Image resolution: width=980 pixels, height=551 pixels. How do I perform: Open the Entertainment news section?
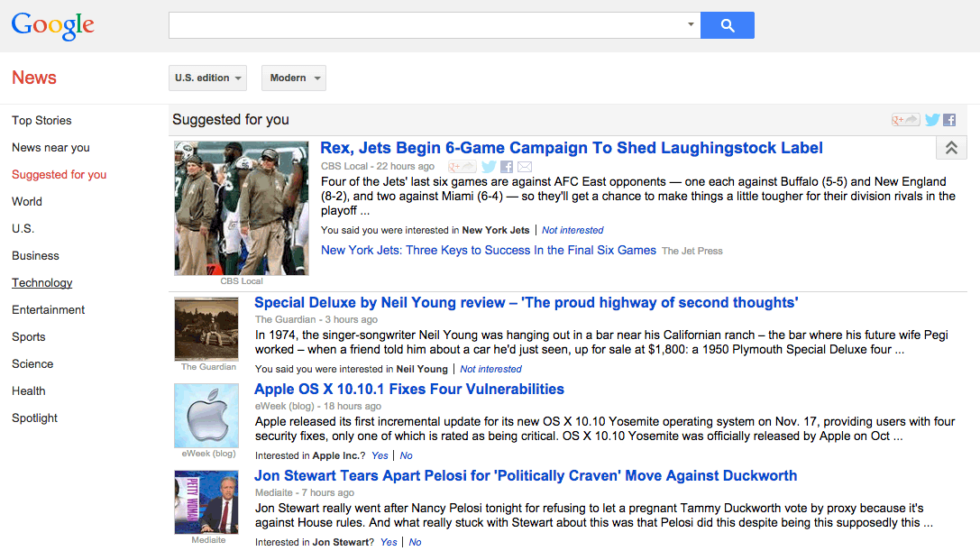point(48,309)
